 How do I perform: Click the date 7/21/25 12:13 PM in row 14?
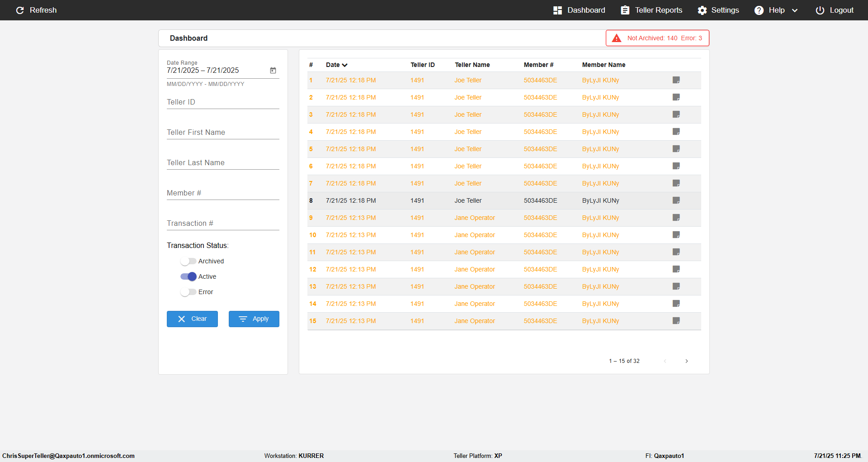pos(351,304)
